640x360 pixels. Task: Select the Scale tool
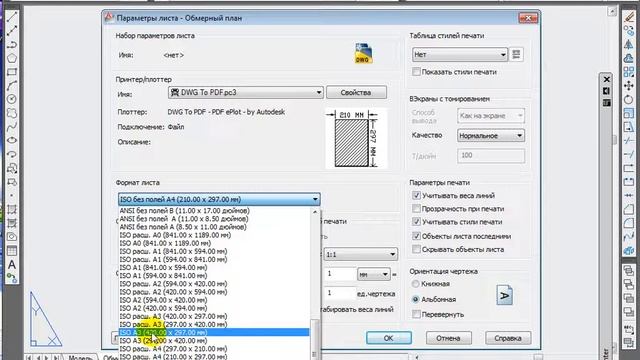point(629,113)
